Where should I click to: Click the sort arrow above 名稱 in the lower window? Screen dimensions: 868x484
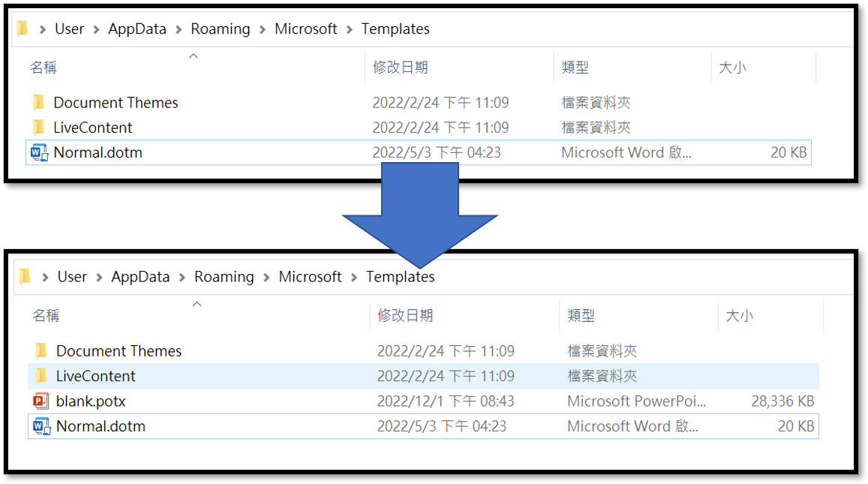point(197,304)
